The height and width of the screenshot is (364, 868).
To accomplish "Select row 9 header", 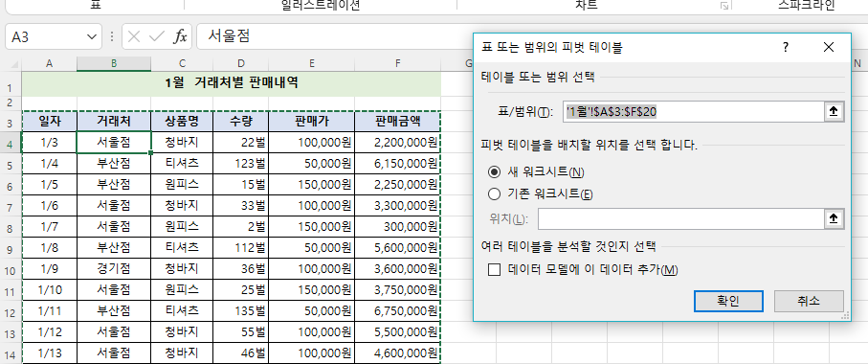I will [x=11, y=248].
